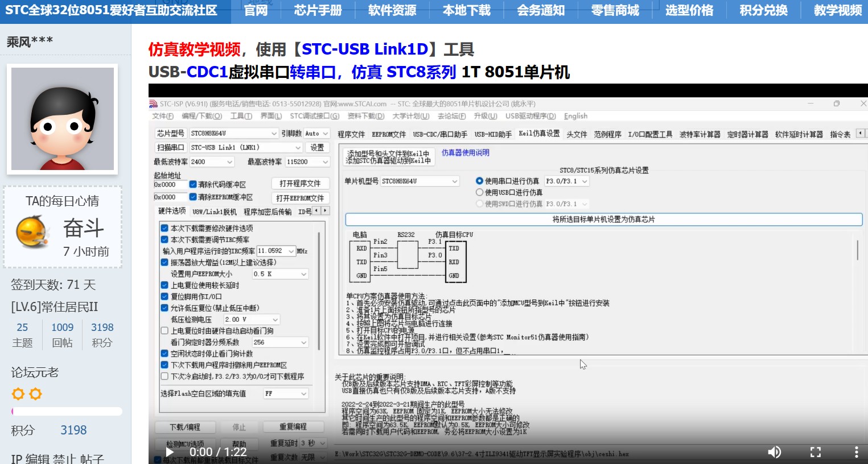The image size is (868, 464).
Task: Open the 编程/下载(O) menu
Action: [x=201, y=116]
